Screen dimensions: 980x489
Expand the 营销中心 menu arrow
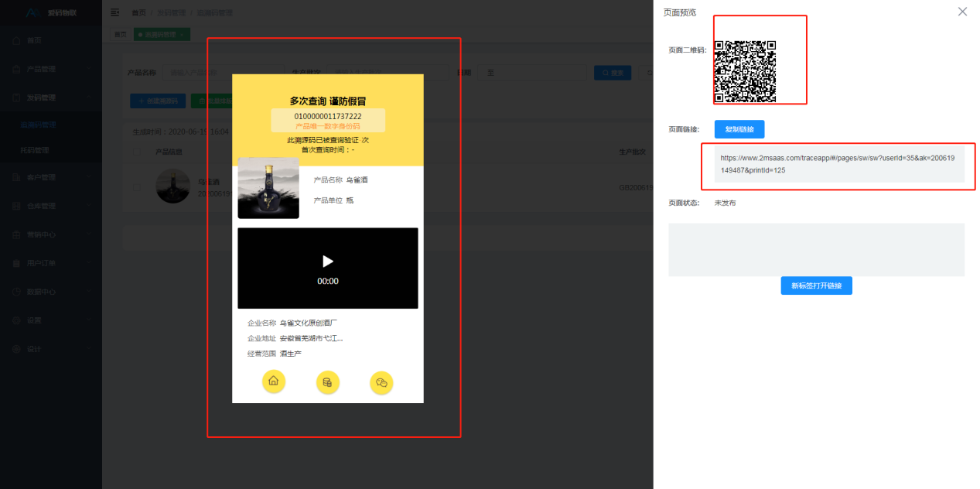coord(90,234)
